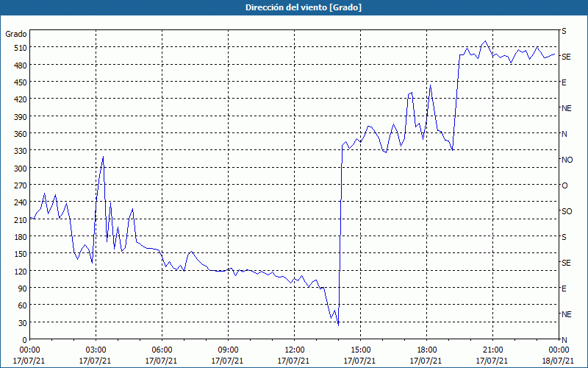Click the 510 value on the degree axis
The image size is (588, 368).
click(x=21, y=48)
